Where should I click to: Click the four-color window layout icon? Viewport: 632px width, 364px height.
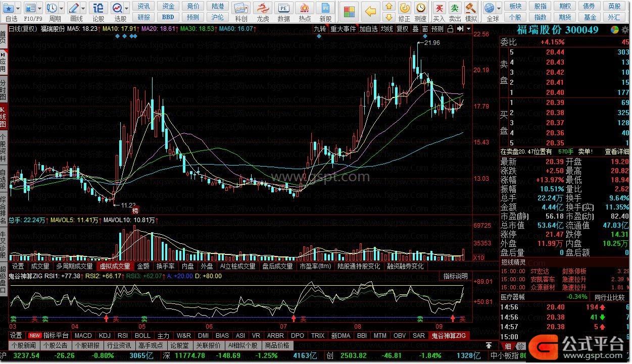350,12
